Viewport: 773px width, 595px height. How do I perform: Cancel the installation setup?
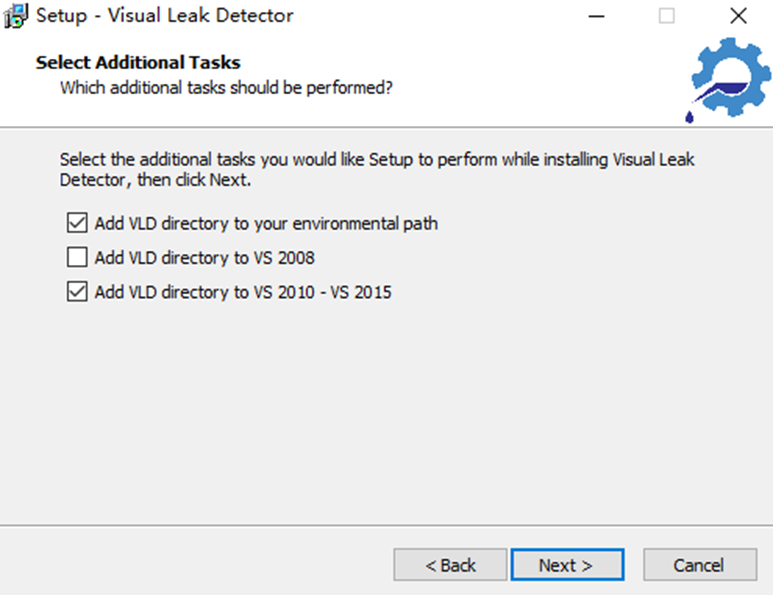click(x=698, y=565)
